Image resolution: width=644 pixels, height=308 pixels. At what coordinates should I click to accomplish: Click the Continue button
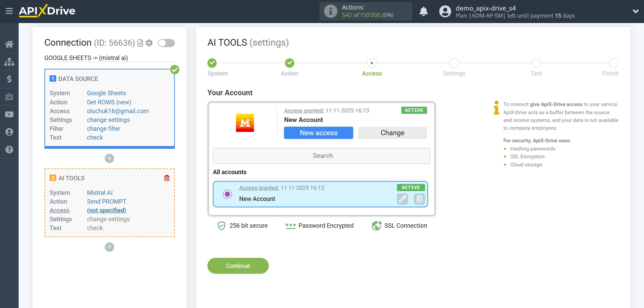click(x=238, y=266)
